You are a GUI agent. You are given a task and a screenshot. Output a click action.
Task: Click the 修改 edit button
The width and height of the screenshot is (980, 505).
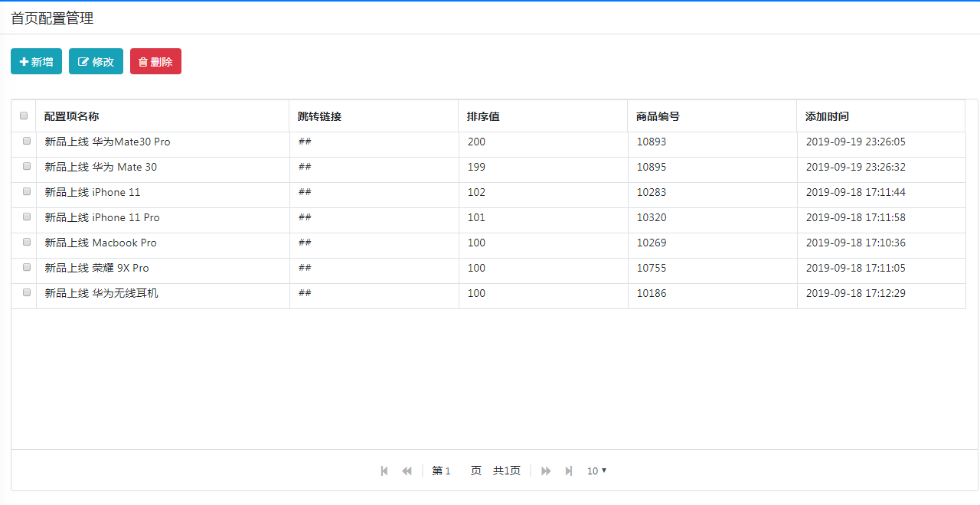pyautogui.click(x=96, y=61)
